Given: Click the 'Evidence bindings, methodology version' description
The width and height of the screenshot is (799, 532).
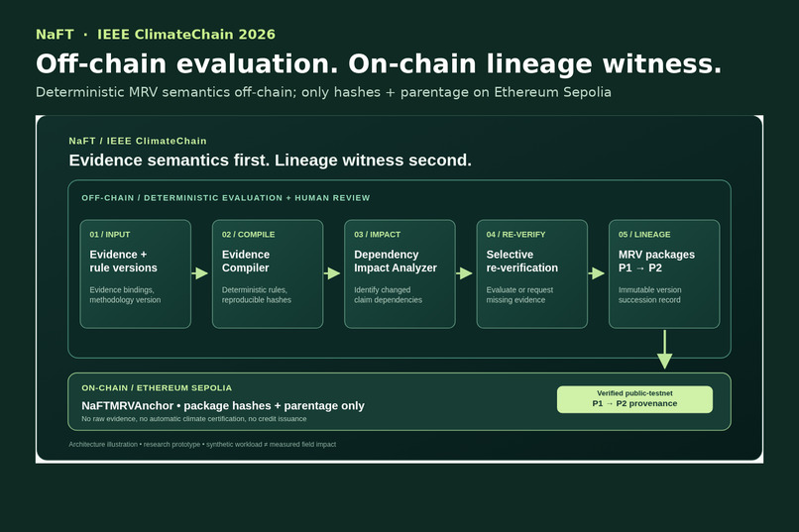Looking at the screenshot, I should click(x=125, y=295).
